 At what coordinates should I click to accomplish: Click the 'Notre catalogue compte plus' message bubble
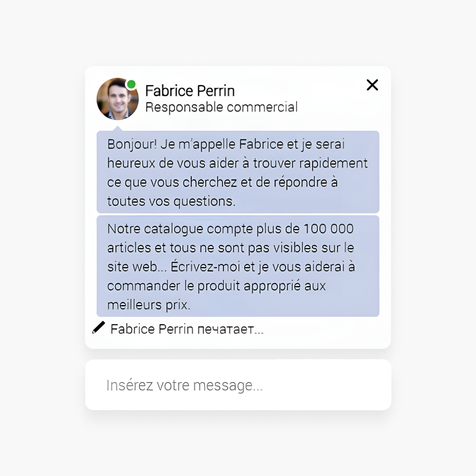[x=238, y=266]
